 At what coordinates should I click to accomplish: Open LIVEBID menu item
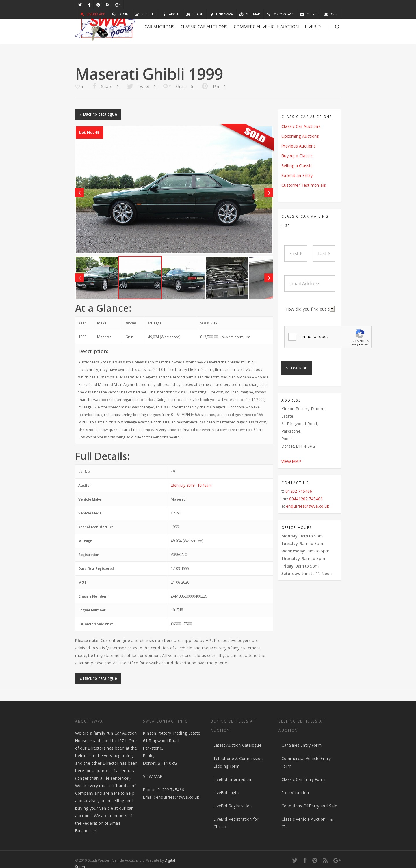click(313, 27)
